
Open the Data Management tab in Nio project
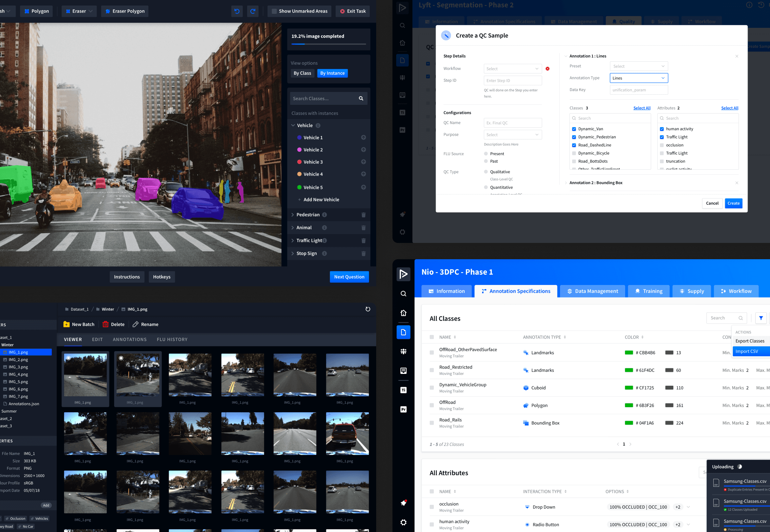point(592,291)
